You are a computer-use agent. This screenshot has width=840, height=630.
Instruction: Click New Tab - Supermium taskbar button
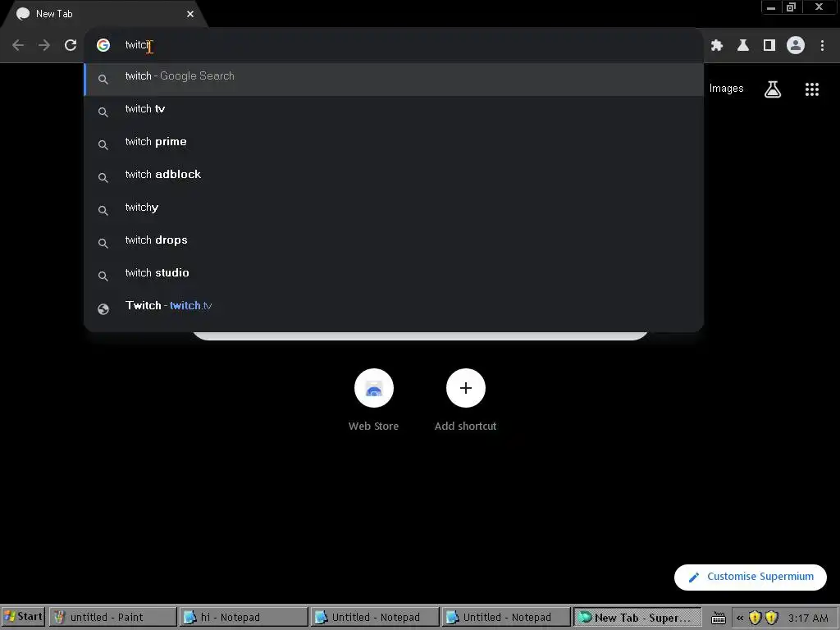[637, 617]
